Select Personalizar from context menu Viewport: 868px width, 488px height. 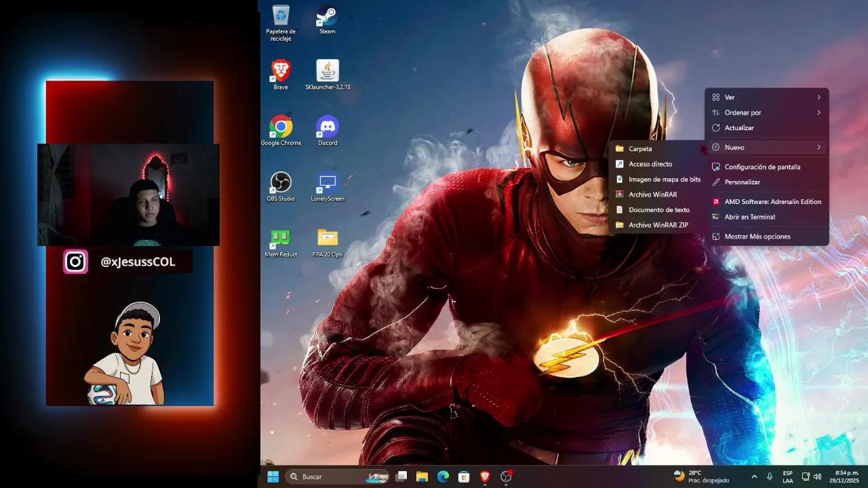pyautogui.click(x=766, y=182)
